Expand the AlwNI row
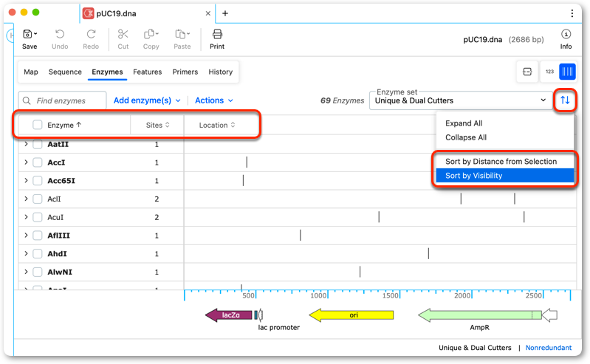 click(x=26, y=272)
